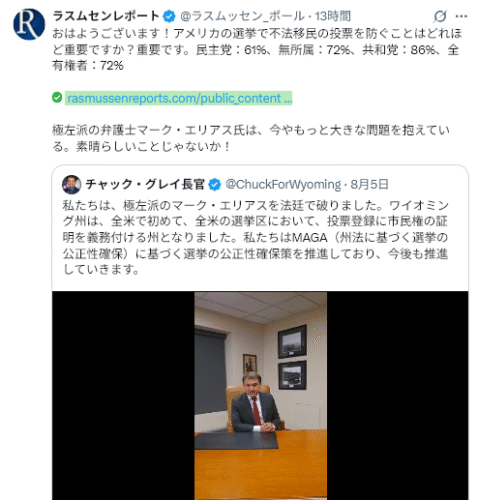Click the 13時間 timestamp

click(333, 16)
